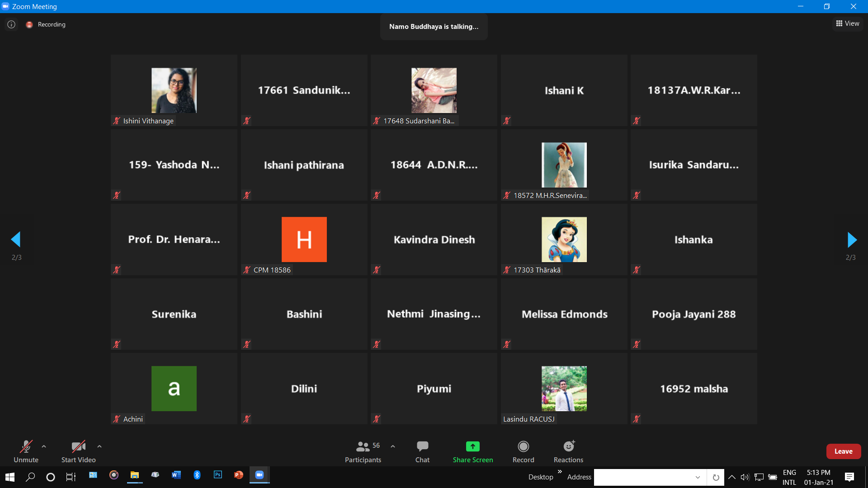Toggle the Record button
Viewport: 868px width, 488px height.
tap(524, 452)
